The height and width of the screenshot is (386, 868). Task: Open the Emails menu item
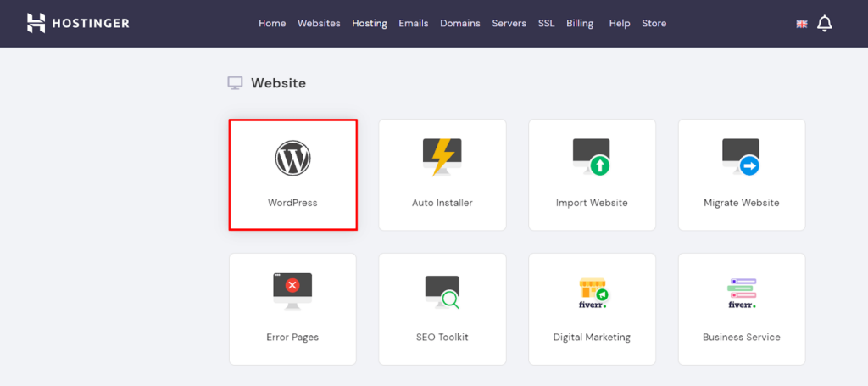pyautogui.click(x=414, y=23)
